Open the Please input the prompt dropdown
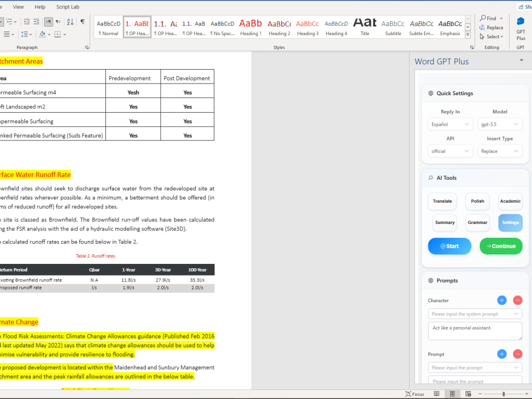Screen dimensions: 532x399 (x=475, y=368)
